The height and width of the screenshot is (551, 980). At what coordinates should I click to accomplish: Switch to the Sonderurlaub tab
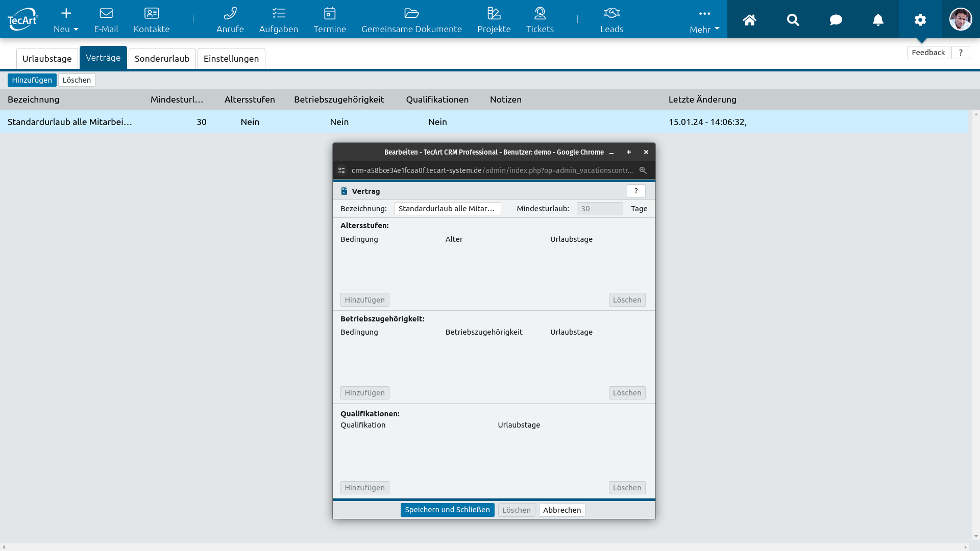coord(162,59)
